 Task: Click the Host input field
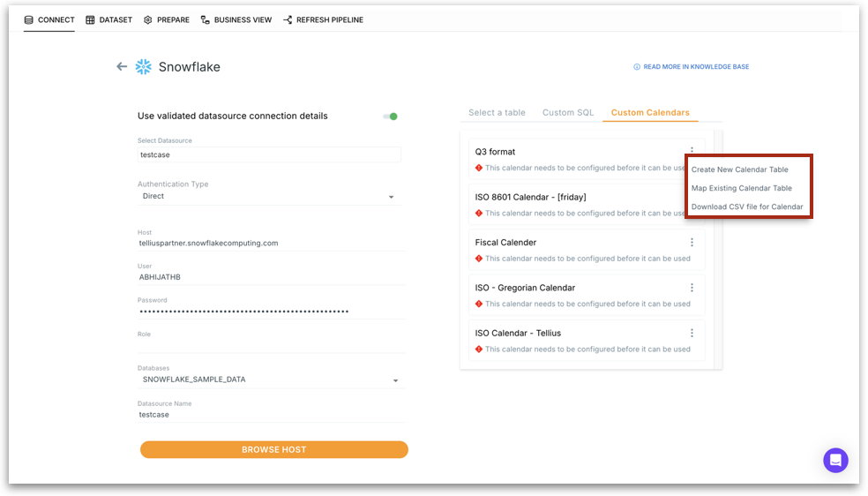pyautogui.click(x=271, y=243)
